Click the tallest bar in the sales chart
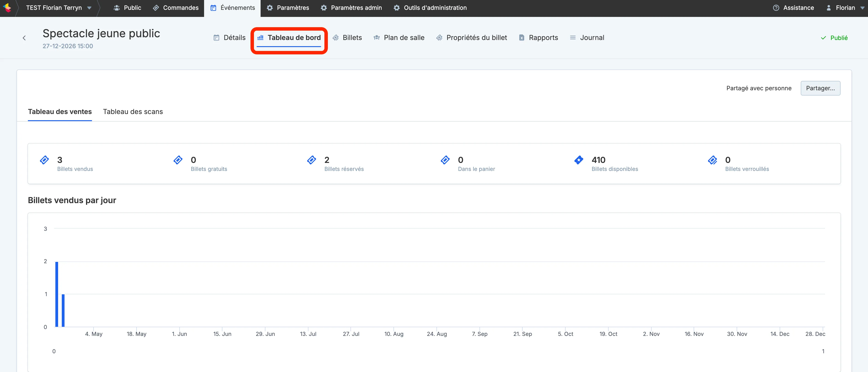The height and width of the screenshot is (372, 868). [x=57, y=294]
